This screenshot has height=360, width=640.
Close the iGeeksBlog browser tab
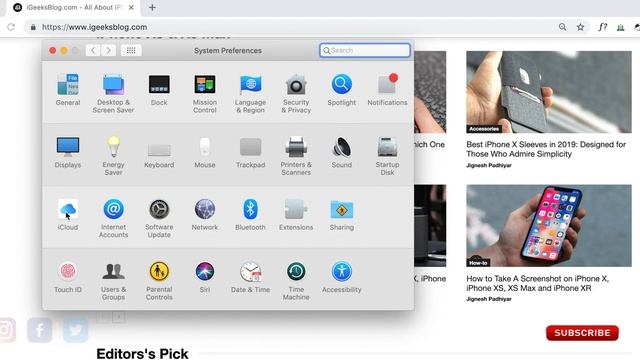[x=131, y=7]
